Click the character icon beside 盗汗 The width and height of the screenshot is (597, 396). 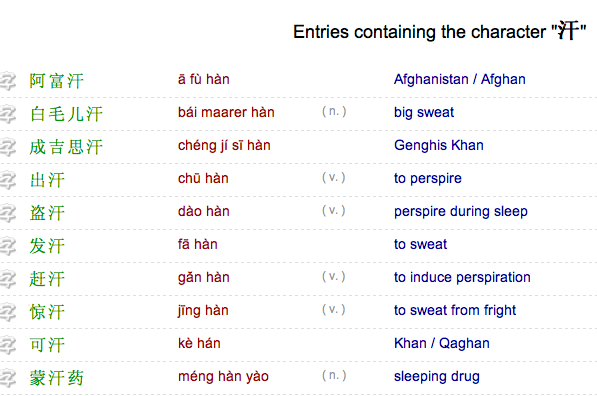pyautogui.click(x=8, y=213)
